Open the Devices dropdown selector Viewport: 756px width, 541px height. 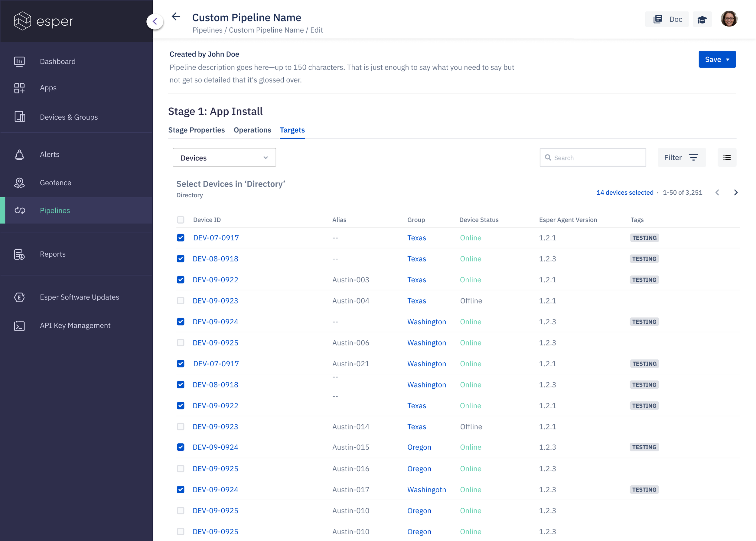click(x=224, y=157)
